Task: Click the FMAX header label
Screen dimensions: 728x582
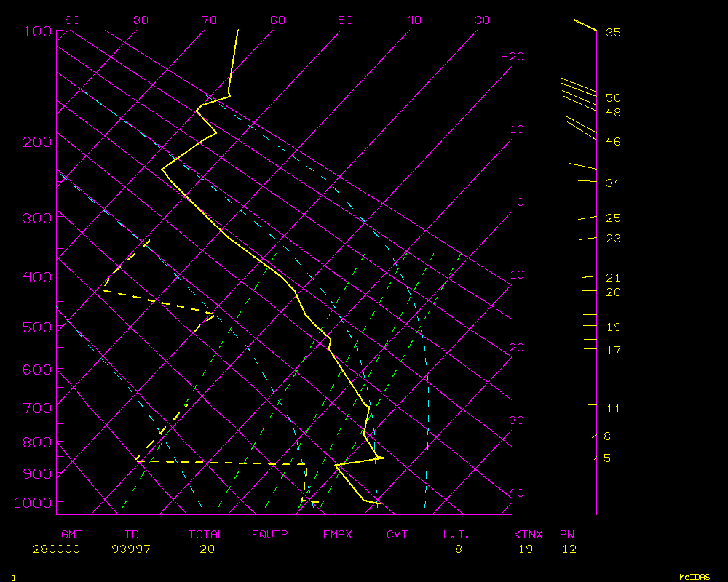Action: click(337, 535)
